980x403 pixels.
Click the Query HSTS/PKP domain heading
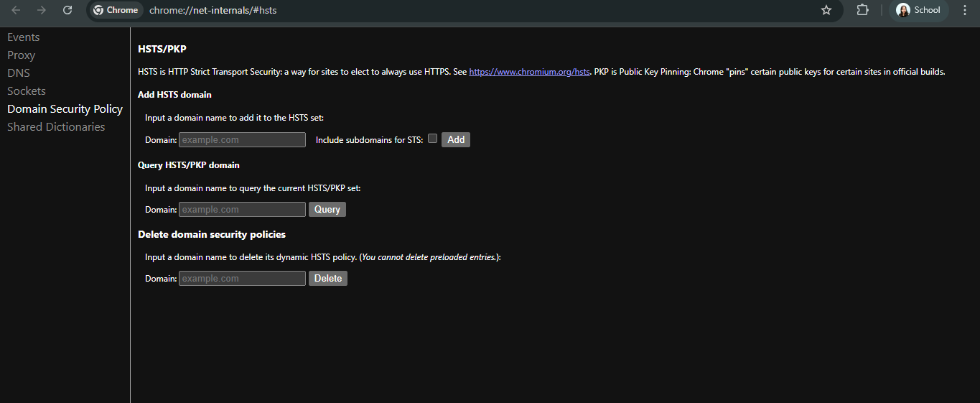pos(189,165)
